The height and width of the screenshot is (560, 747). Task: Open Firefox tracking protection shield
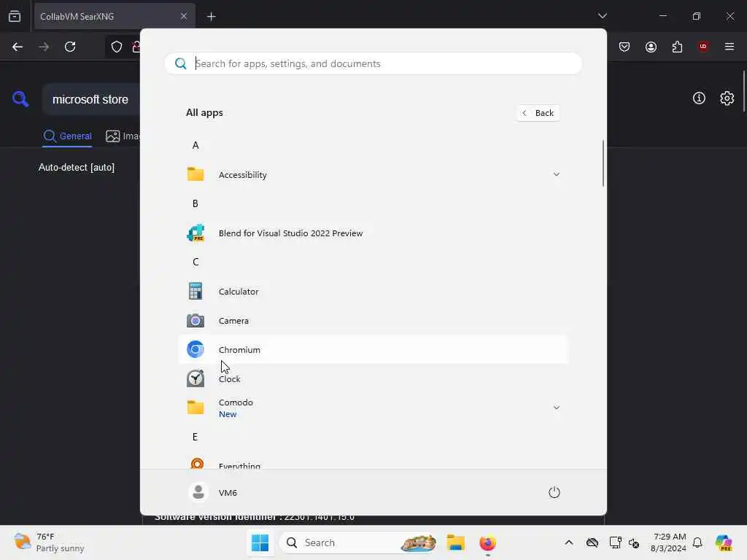click(117, 47)
